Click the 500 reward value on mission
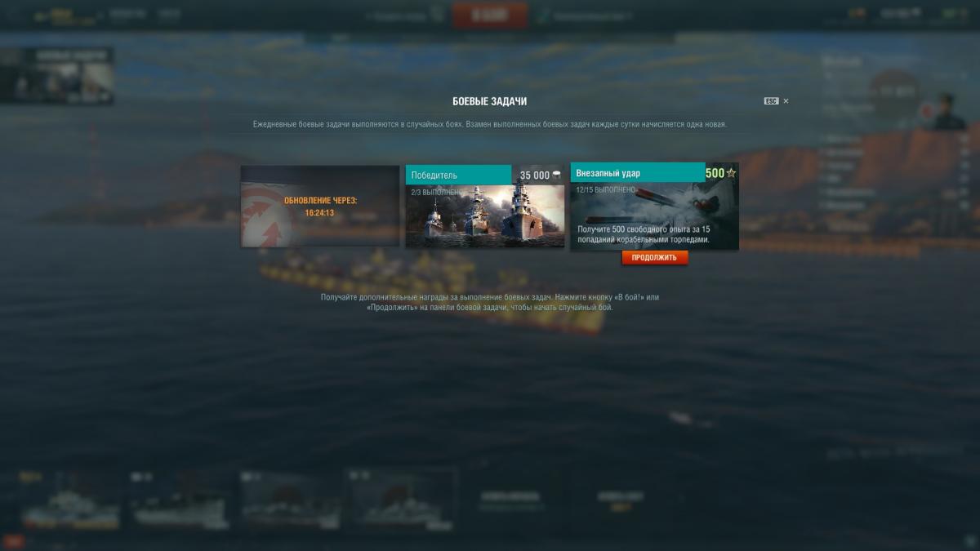 (715, 173)
